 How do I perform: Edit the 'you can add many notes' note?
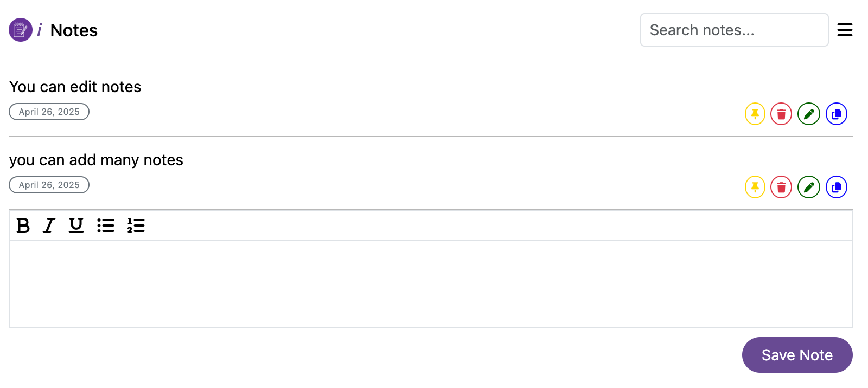point(808,187)
